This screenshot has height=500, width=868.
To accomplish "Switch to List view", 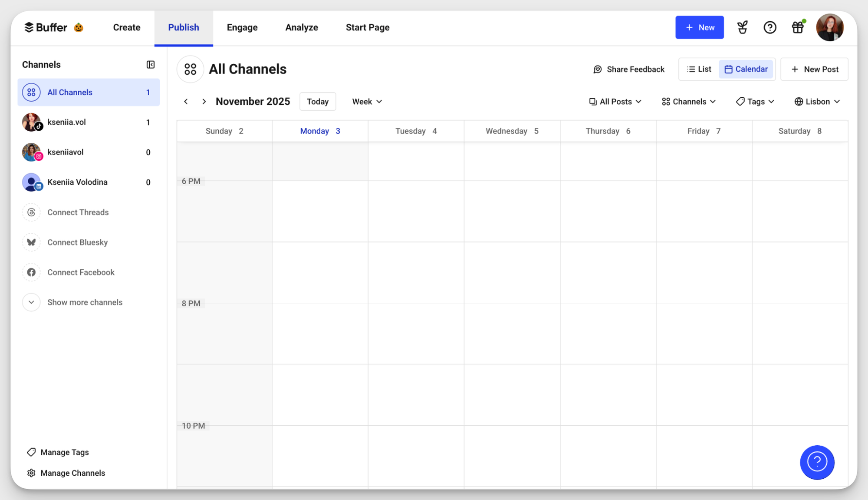I will click(698, 69).
